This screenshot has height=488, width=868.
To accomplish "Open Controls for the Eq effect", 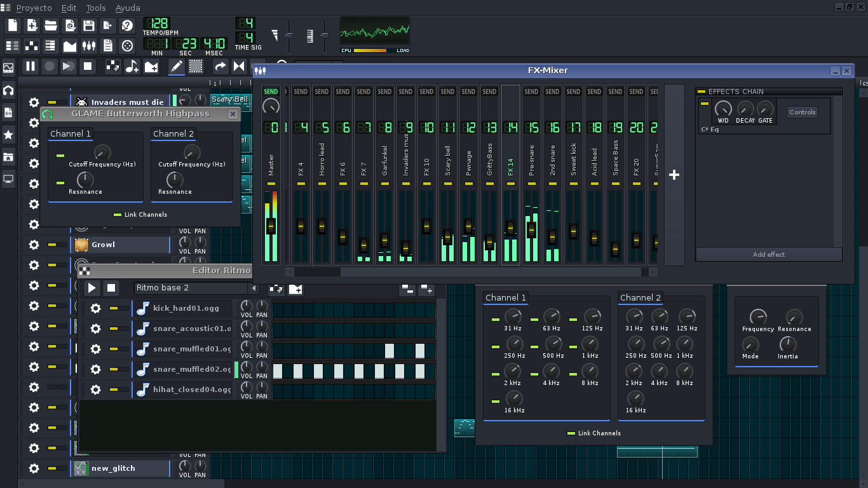I will coord(802,111).
